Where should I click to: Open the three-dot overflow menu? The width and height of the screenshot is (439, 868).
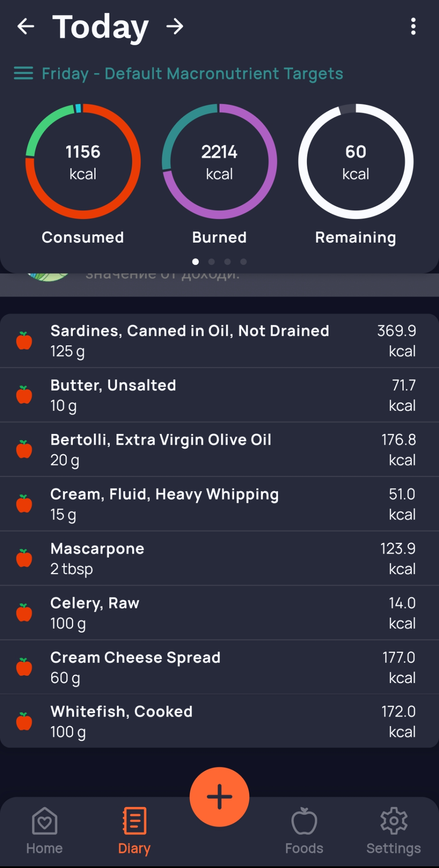413,27
